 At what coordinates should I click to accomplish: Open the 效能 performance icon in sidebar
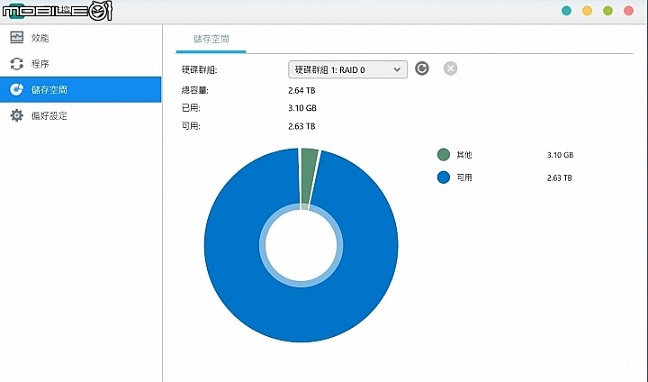(x=17, y=38)
